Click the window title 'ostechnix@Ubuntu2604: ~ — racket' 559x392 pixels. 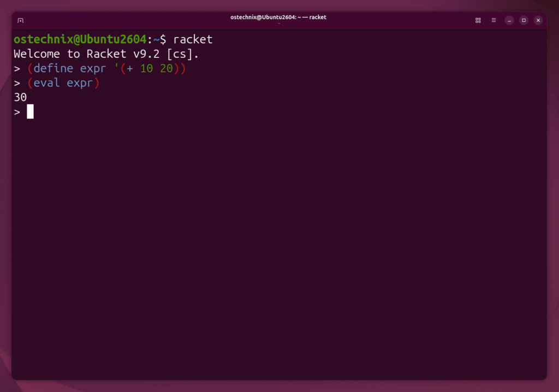(278, 17)
